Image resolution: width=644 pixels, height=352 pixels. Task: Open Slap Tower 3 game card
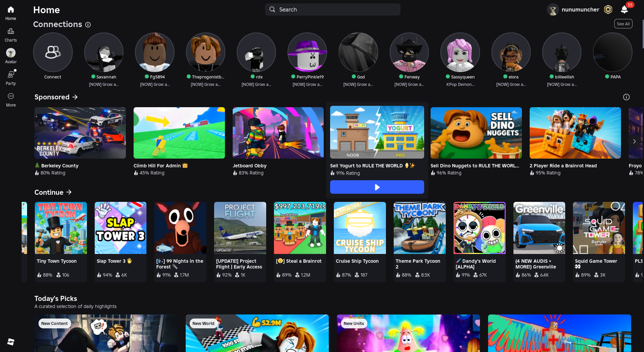click(x=120, y=242)
